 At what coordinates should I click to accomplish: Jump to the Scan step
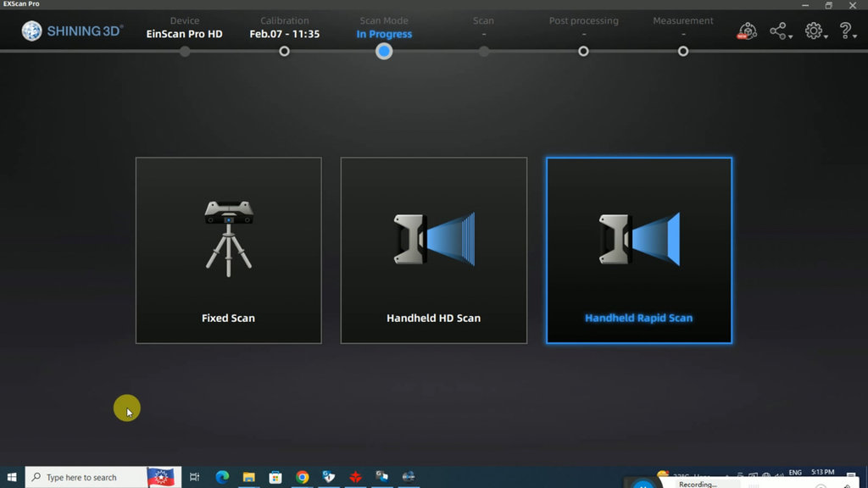[x=483, y=51]
